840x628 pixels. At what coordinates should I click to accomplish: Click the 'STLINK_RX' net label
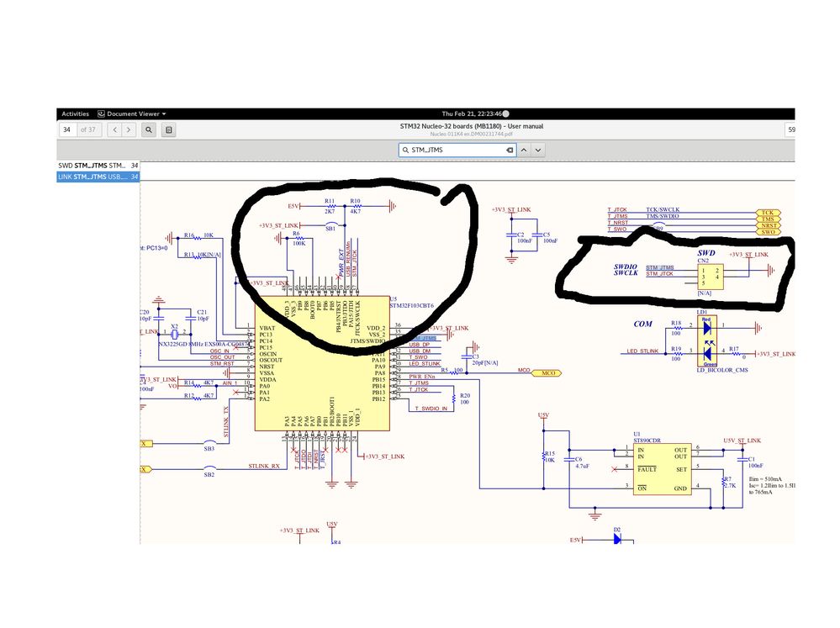pos(264,467)
